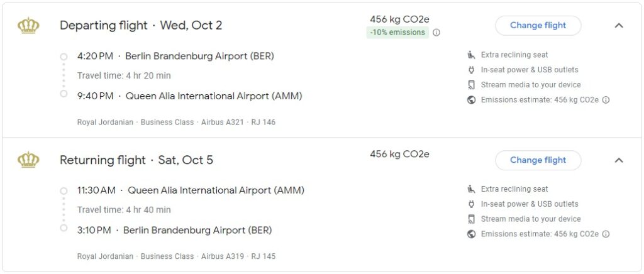This screenshot has width=644, height=274.
Task: Click the Royal Jordanian logo on departing flight
Action: pyautogui.click(x=28, y=26)
